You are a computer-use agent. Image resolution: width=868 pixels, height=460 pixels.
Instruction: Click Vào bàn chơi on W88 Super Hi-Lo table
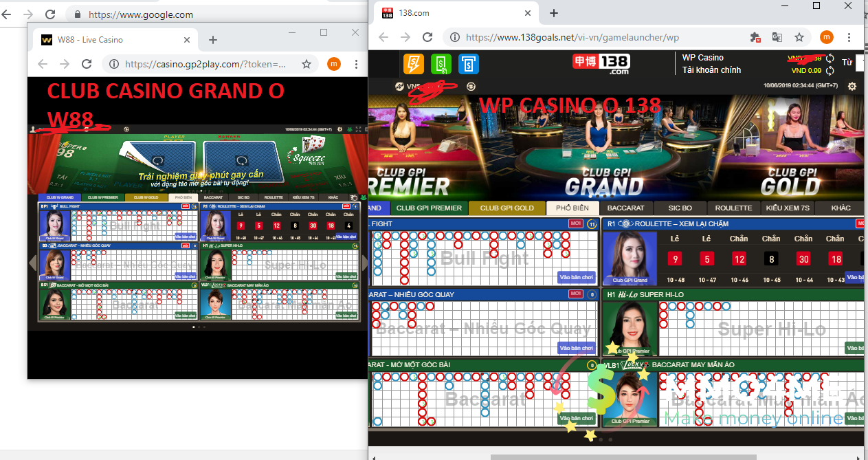pyautogui.click(x=346, y=276)
